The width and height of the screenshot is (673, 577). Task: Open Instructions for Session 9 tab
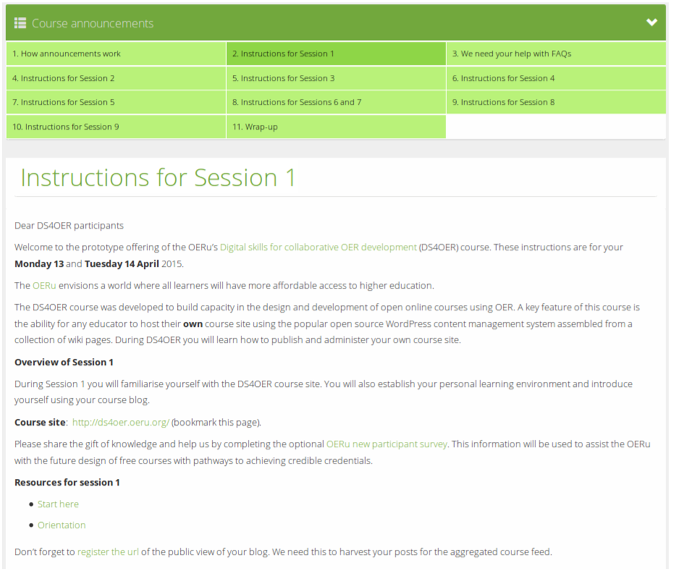[x=65, y=127]
